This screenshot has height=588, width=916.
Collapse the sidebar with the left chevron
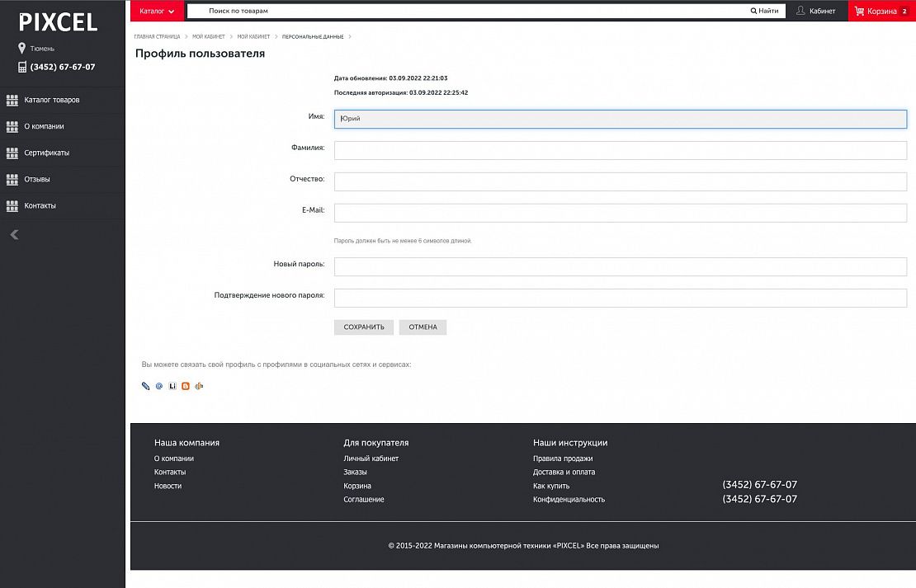pos(14,235)
